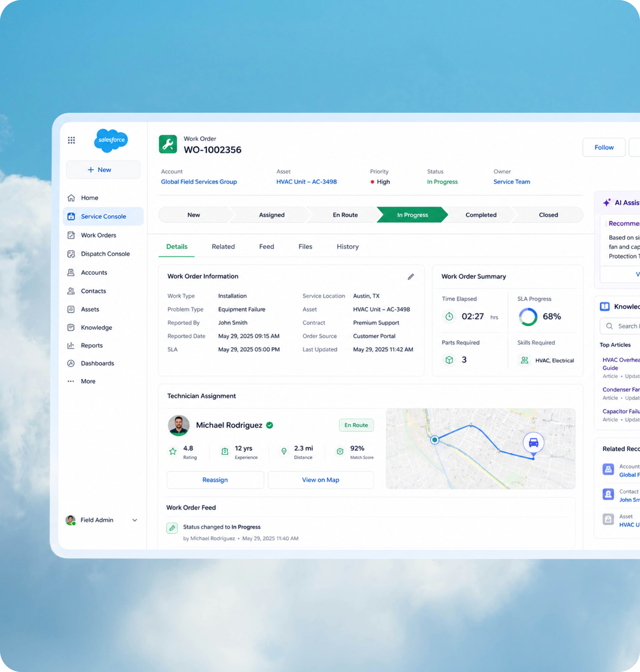The image size is (640, 672).
Task: Click the status change feed icon
Action: click(172, 528)
